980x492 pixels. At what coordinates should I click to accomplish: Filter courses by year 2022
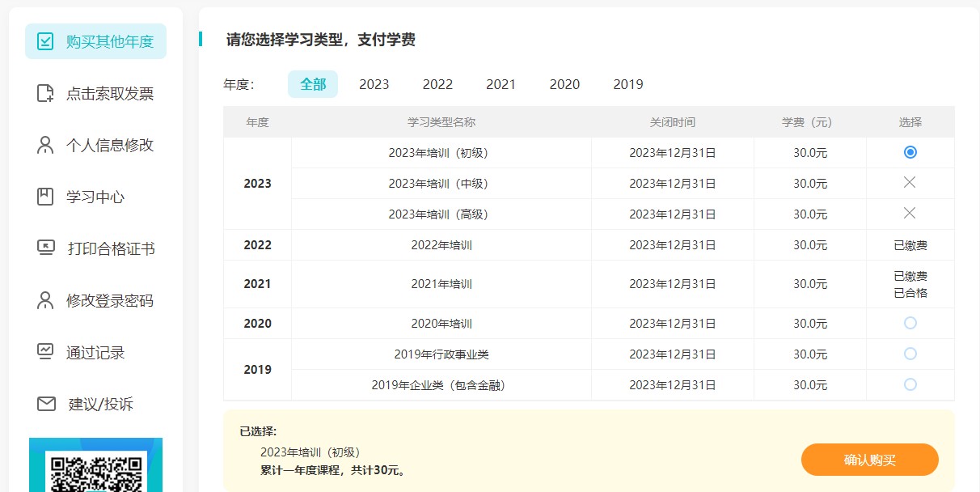[x=437, y=84]
